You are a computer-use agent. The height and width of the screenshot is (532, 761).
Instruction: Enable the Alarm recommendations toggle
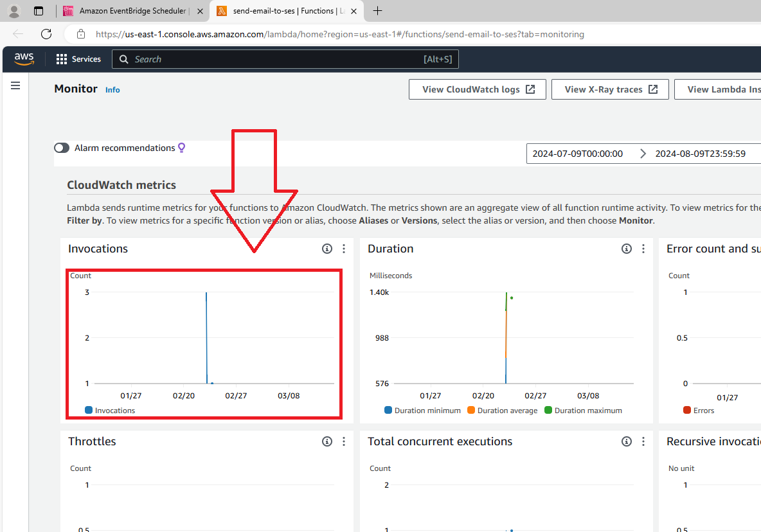pyautogui.click(x=62, y=148)
